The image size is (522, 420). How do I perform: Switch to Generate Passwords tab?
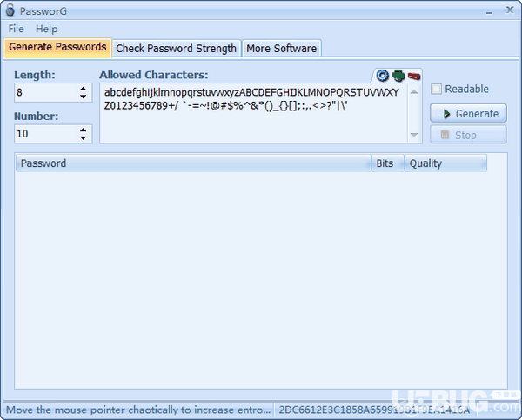(x=57, y=47)
